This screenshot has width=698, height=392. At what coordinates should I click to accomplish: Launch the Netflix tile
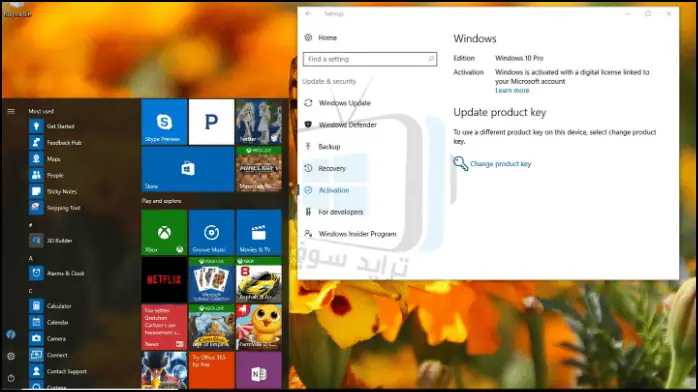[164, 280]
